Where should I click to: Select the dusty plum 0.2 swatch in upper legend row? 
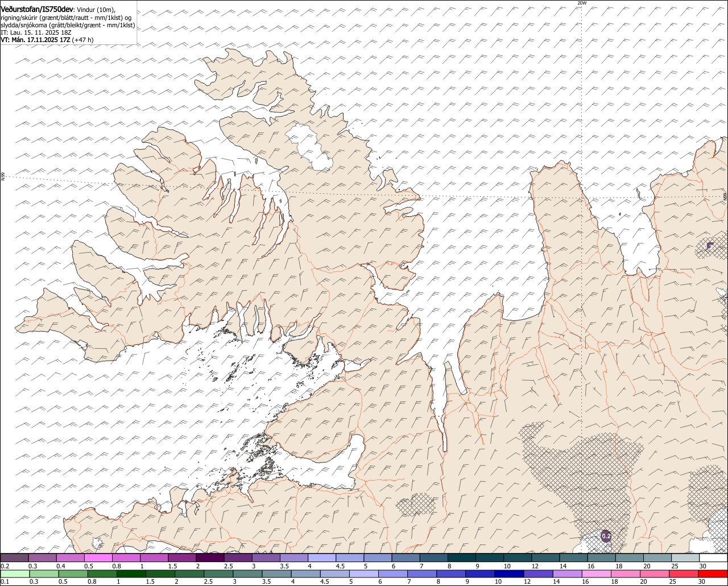14,558
